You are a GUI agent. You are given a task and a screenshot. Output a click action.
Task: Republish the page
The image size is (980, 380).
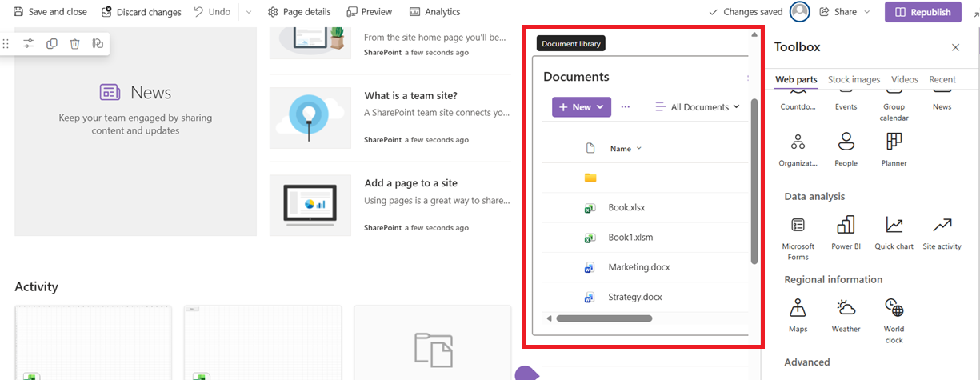(923, 12)
